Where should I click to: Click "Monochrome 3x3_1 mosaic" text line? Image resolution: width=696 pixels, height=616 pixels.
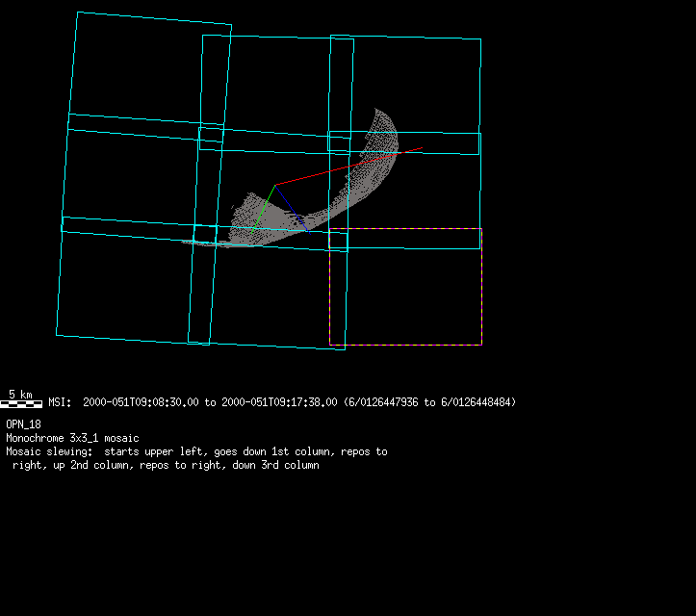click(x=72, y=439)
